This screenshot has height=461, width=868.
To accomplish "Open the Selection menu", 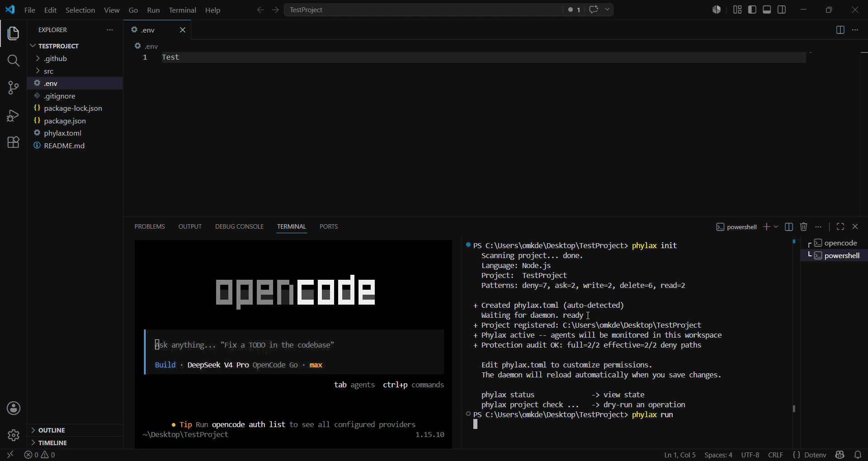I will coord(80,10).
